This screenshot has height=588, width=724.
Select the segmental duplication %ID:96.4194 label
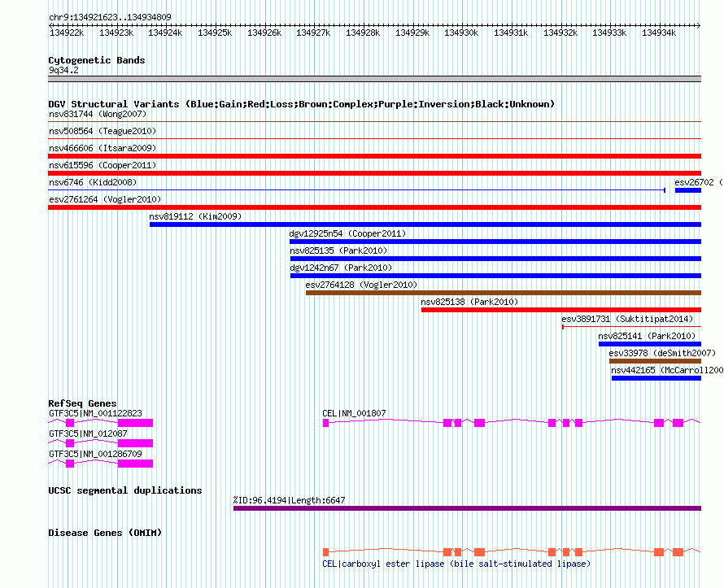(x=289, y=500)
